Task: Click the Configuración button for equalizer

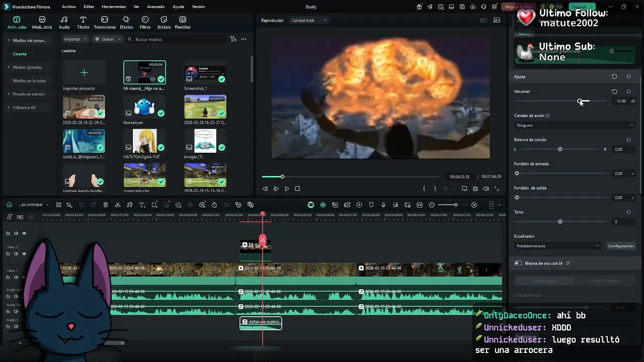Action: pos(620,246)
